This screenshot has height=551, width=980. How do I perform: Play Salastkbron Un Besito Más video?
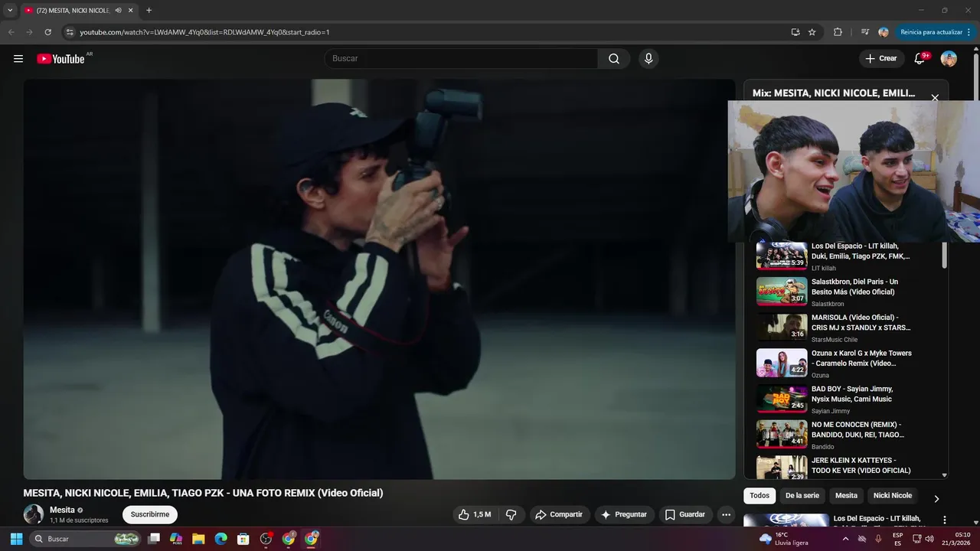click(x=835, y=292)
